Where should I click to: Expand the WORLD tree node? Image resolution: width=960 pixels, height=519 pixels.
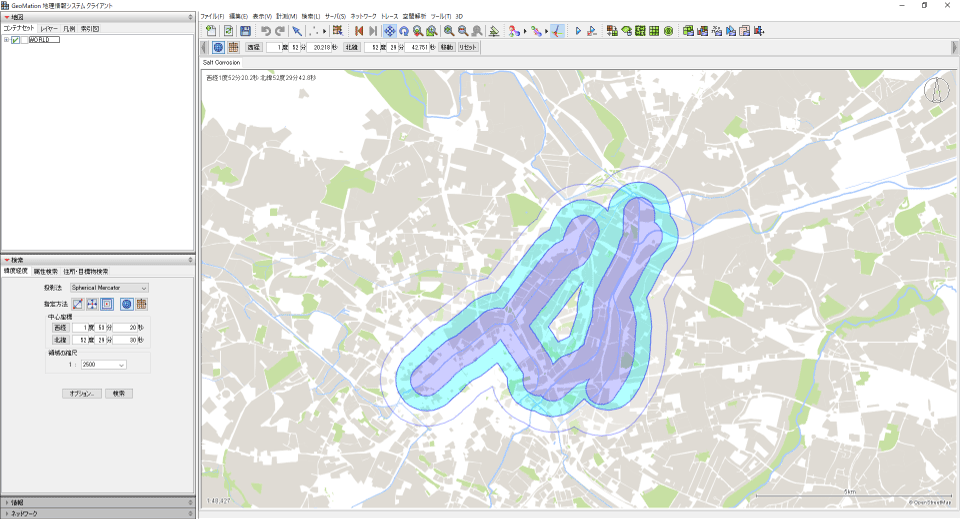pos(6,40)
